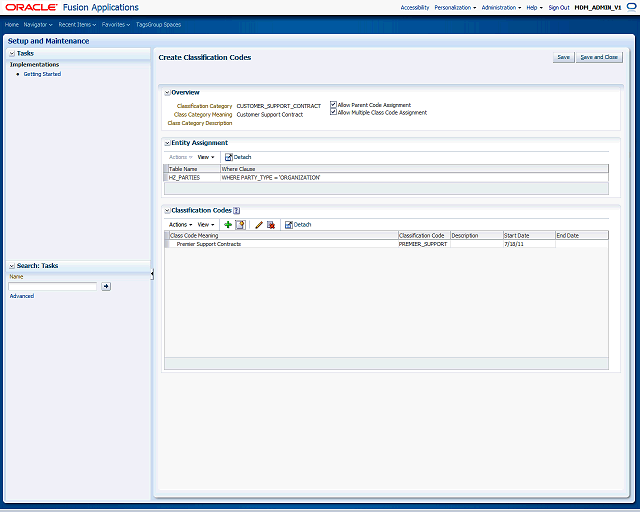The height and width of the screenshot is (512, 640).
Task: Open the Accessibility link
Action: [x=415, y=7]
